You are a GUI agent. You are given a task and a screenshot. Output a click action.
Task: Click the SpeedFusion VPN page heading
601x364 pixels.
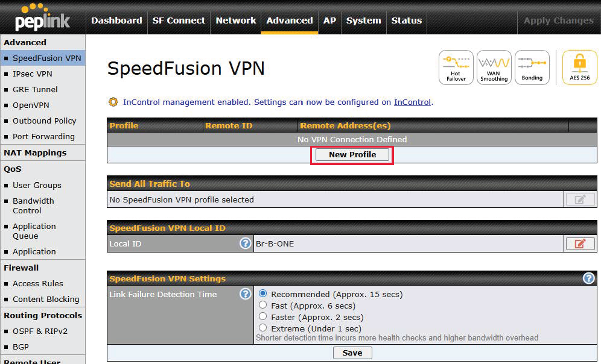pos(186,69)
